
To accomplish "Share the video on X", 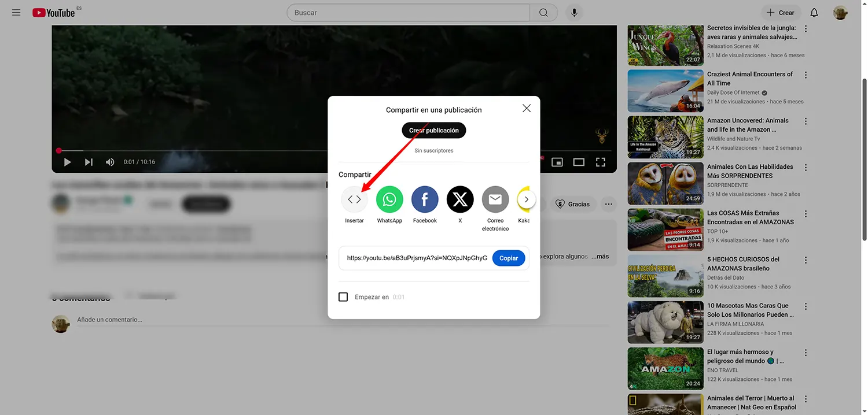I will pyautogui.click(x=459, y=199).
